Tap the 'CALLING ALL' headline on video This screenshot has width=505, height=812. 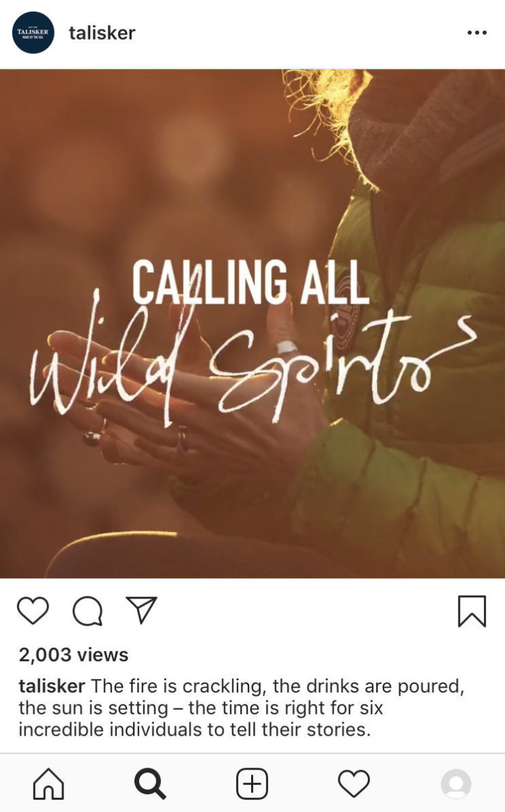point(250,282)
